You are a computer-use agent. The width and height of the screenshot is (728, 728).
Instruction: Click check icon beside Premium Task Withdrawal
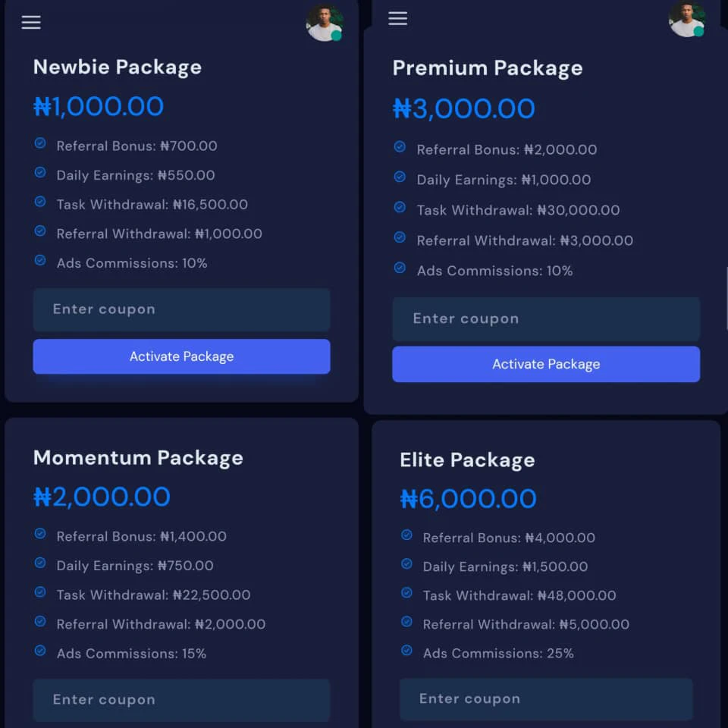pos(400,207)
